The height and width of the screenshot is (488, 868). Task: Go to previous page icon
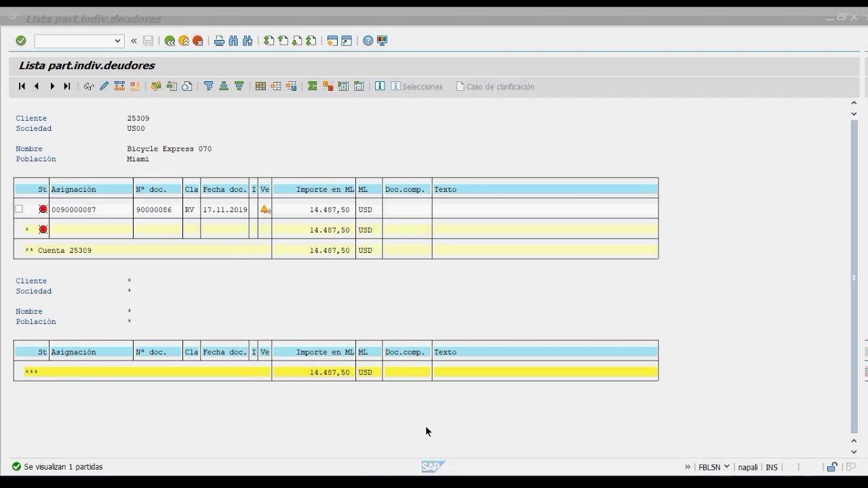pos(283,41)
